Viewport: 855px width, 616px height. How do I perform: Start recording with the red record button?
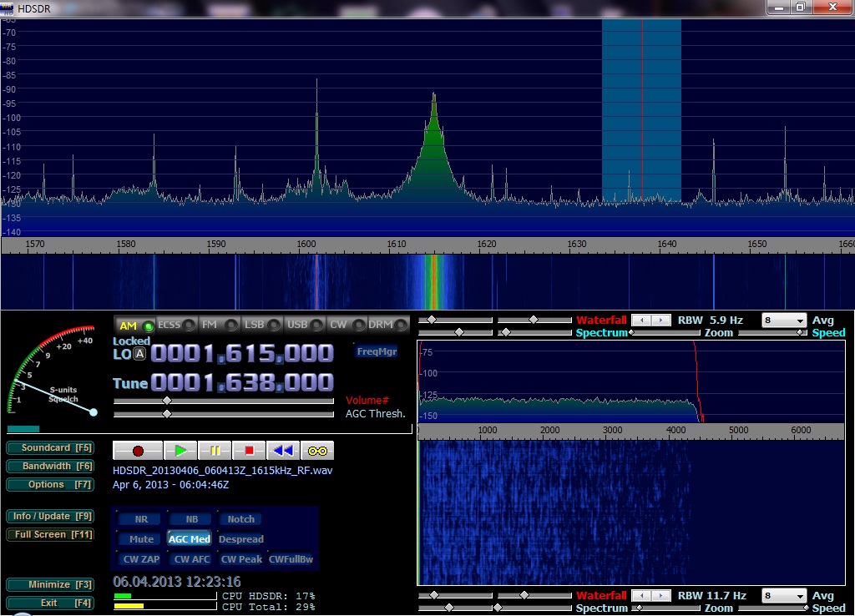pyautogui.click(x=138, y=451)
